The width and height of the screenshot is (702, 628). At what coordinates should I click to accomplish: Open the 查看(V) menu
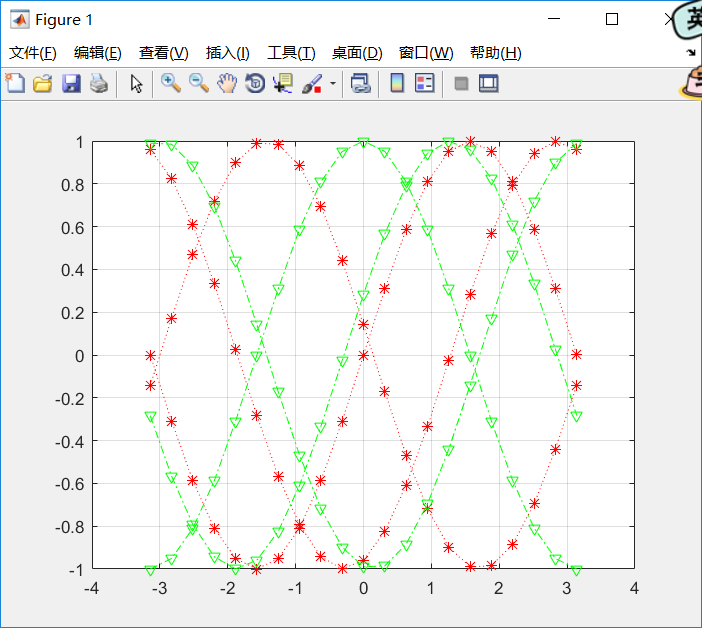(163, 53)
